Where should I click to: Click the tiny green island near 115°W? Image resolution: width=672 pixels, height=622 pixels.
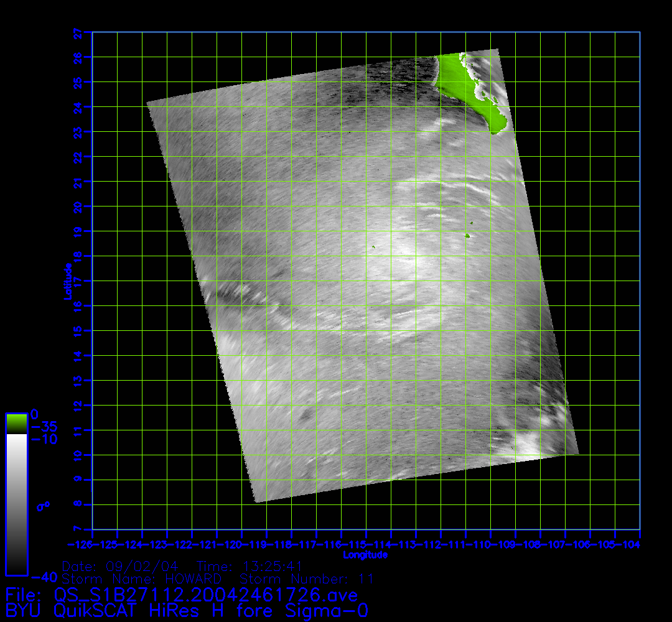tap(373, 247)
